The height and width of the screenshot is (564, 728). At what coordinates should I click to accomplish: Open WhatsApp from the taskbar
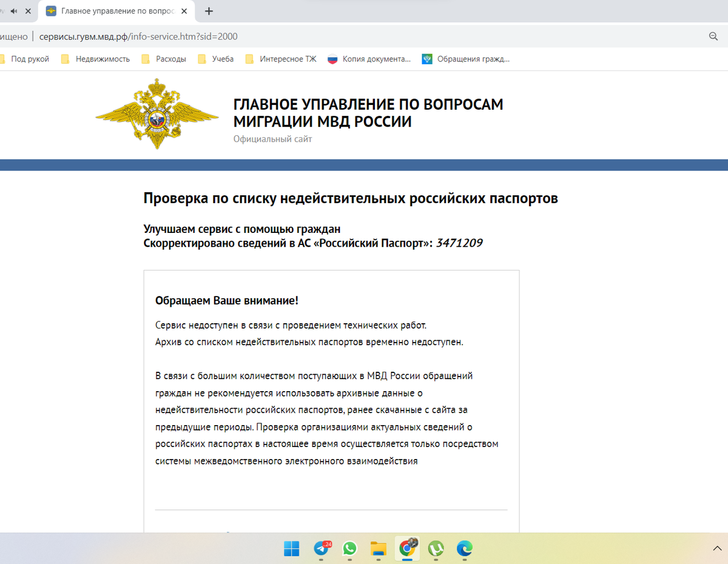[349, 549]
